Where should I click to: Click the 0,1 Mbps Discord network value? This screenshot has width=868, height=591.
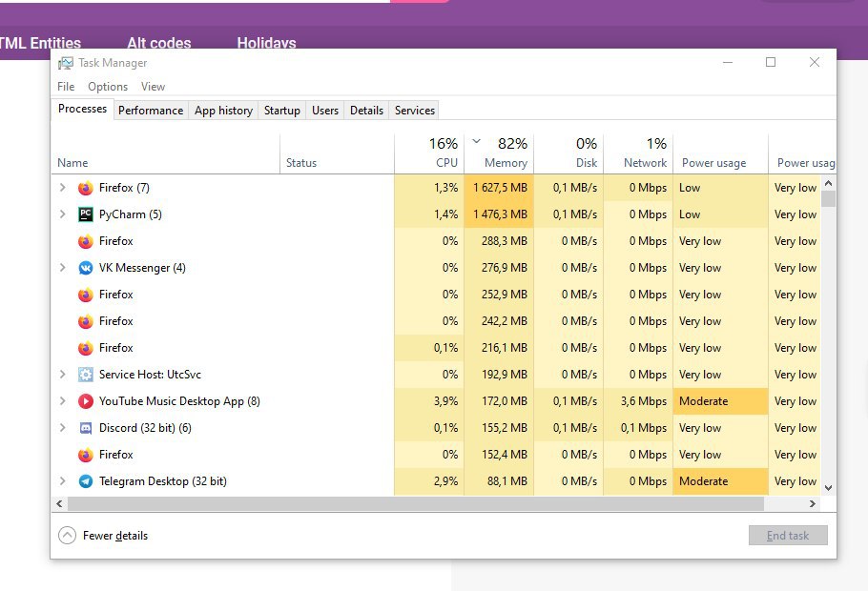click(643, 428)
